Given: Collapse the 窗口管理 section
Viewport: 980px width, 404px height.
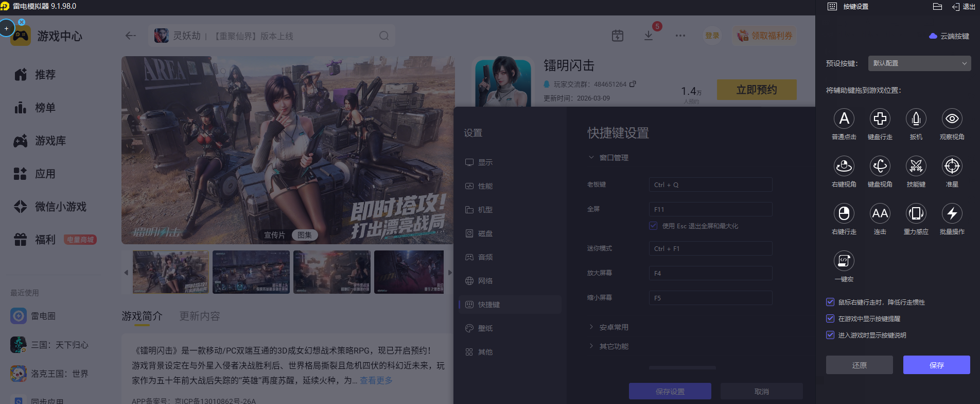Looking at the screenshot, I should 614,158.
